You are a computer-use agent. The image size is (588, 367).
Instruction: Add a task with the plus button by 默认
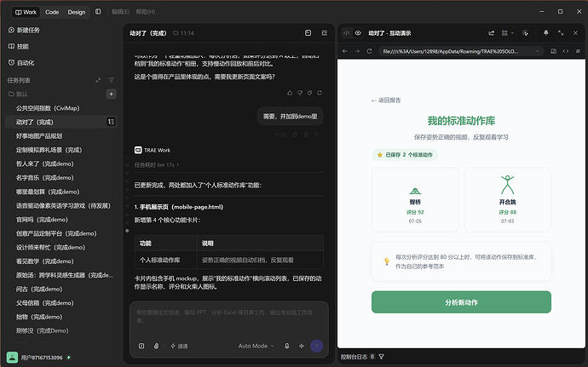111,94
